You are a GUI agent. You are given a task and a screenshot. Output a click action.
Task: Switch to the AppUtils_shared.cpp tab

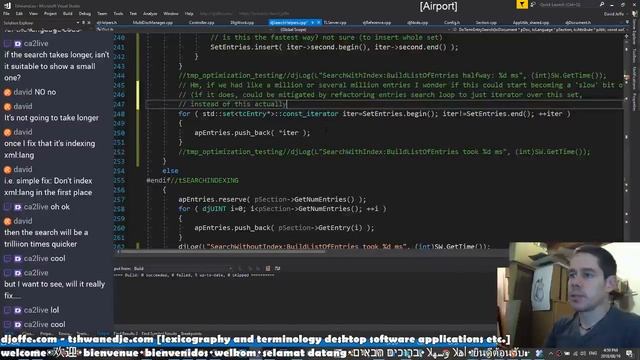pyautogui.click(x=531, y=22)
